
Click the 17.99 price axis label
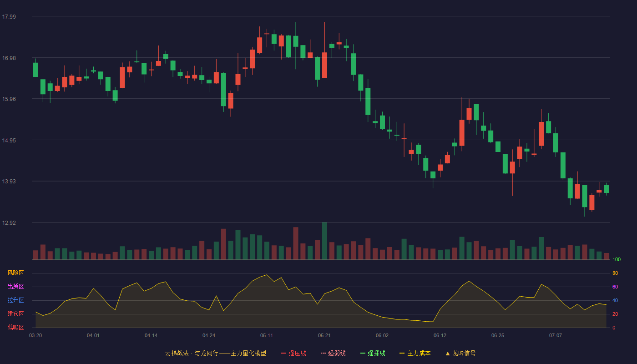9,17
